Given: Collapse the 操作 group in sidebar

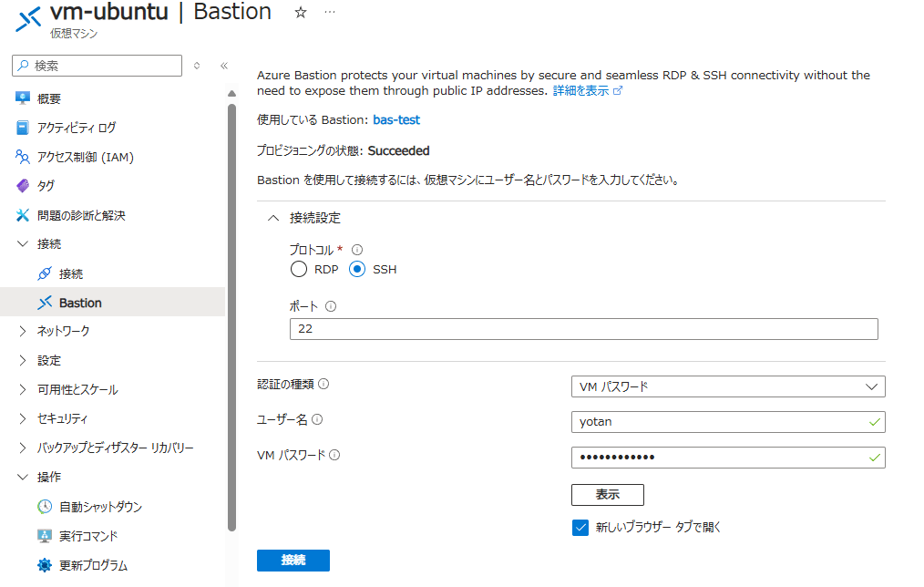Looking at the screenshot, I should (x=23, y=477).
